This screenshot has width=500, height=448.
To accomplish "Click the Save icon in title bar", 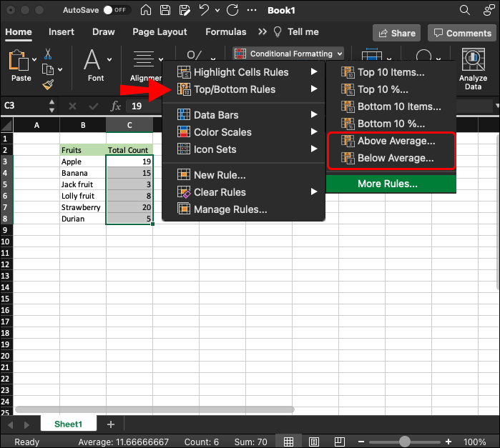I will tap(165, 11).
